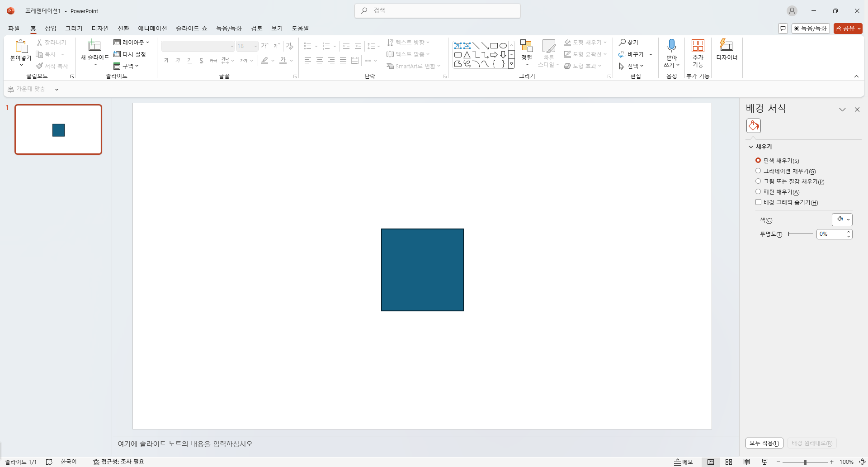
Task: Open 배경 서식 pane options chevron
Action: point(842,110)
